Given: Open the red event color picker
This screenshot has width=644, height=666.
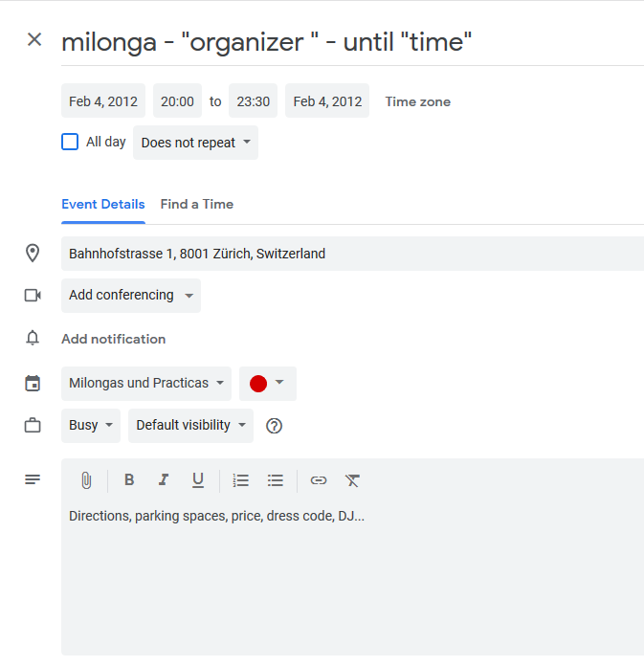Looking at the screenshot, I should click(x=268, y=384).
